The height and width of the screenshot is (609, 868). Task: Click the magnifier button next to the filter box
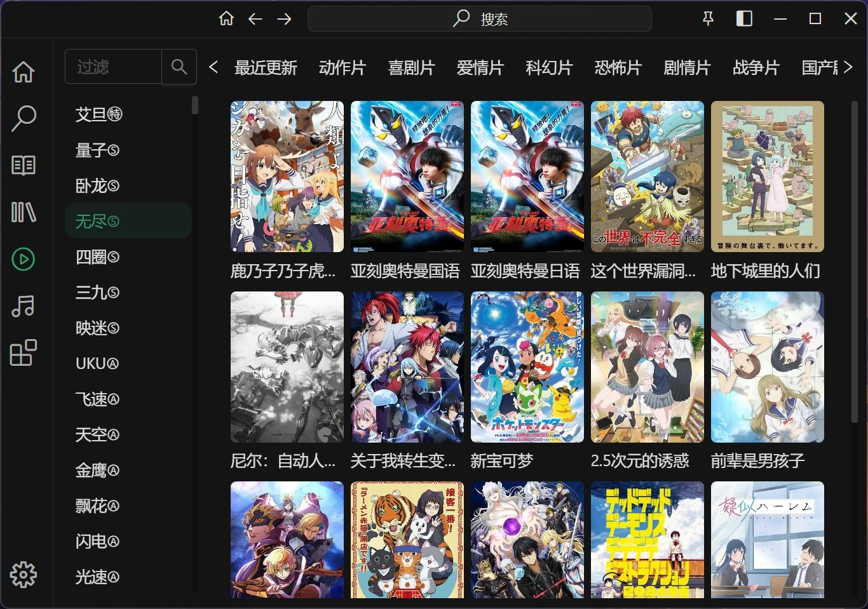click(179, 67)
